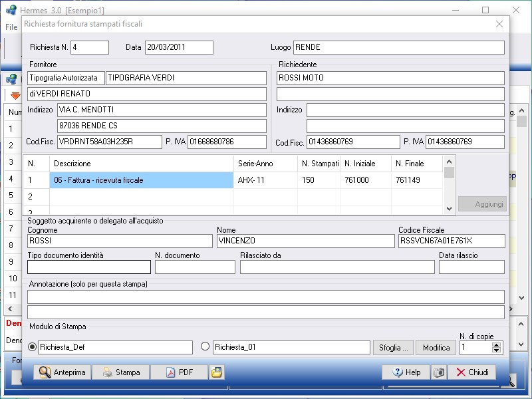Image resolution: width=532 pixels, height=399 pixels.
Task: Click the N. Iniziale cell 761000
Action: [365, 180]
